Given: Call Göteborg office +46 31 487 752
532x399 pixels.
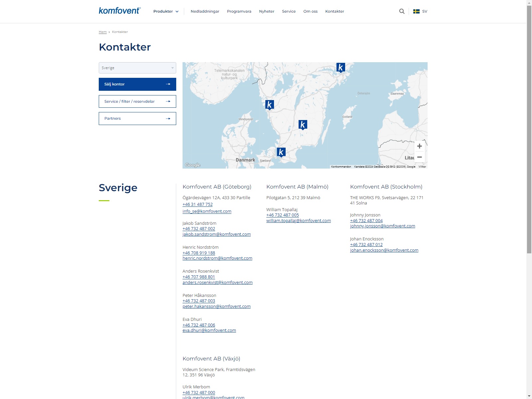Looking at the screenshot, I should click(198, 204).
